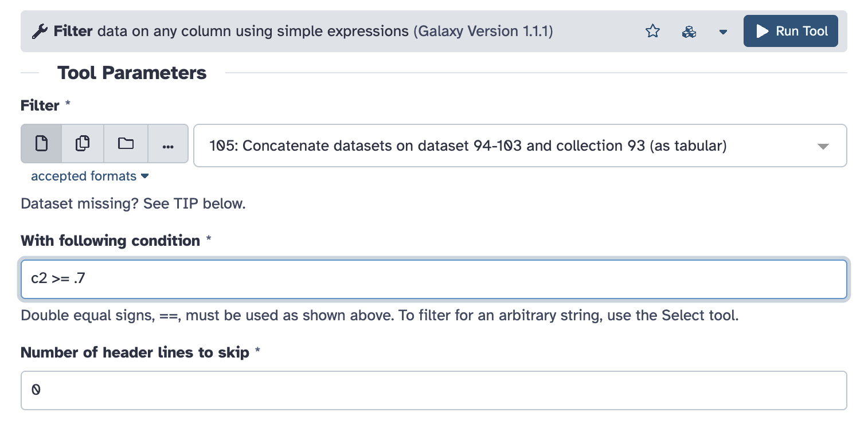Select single dataset input mode
Screen dimensions: 868x432
[x=41, y=143]
